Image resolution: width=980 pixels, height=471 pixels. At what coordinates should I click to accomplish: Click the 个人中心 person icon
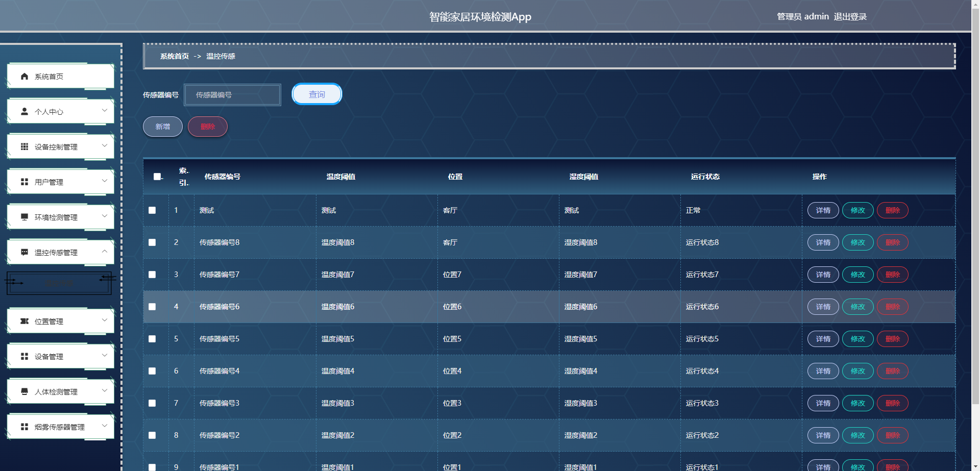pos(23,111)
